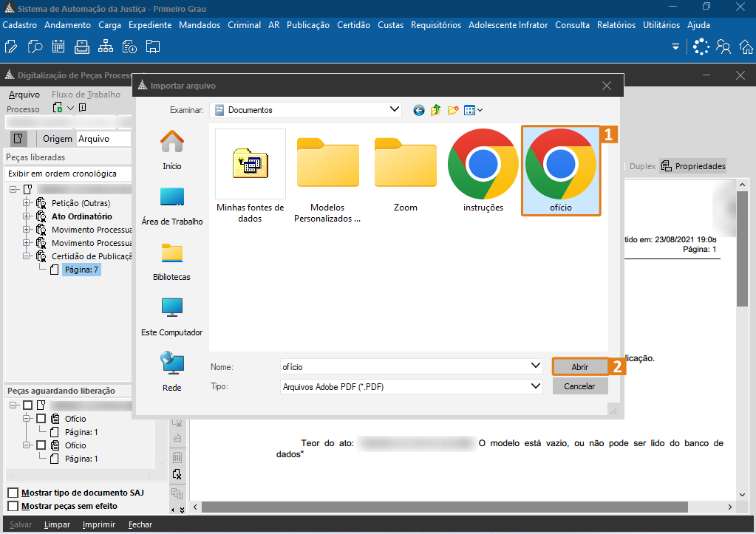This screenshot has height=534, width=756.
Task: Open the Exibir em ordem cronológica dropdown
Action: coord(68,174)
